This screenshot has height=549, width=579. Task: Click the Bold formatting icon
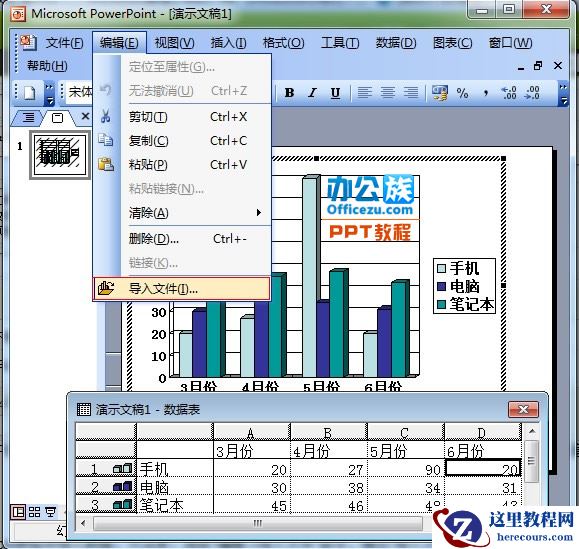tap(290, 92)
